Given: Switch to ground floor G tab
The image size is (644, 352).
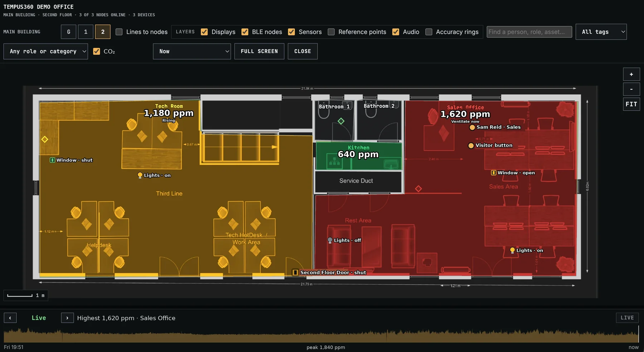Looking at the screenshot, I should point(69,32).
